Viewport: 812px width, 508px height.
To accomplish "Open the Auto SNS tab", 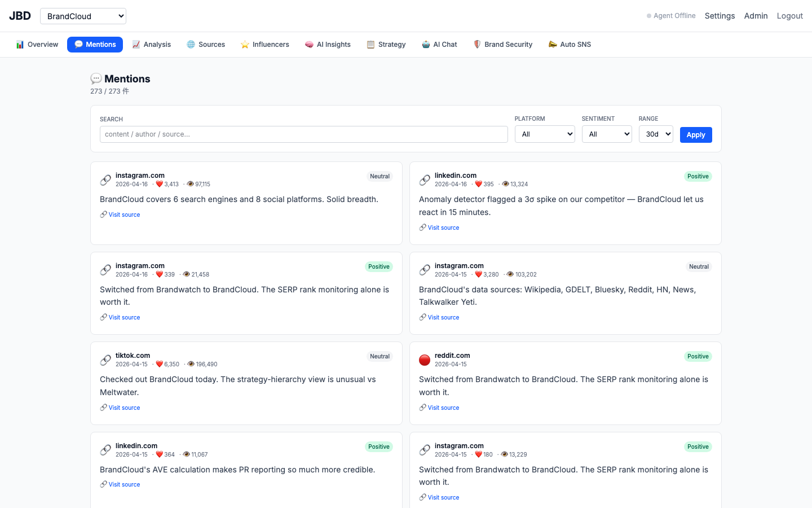I will coord(570,45).
